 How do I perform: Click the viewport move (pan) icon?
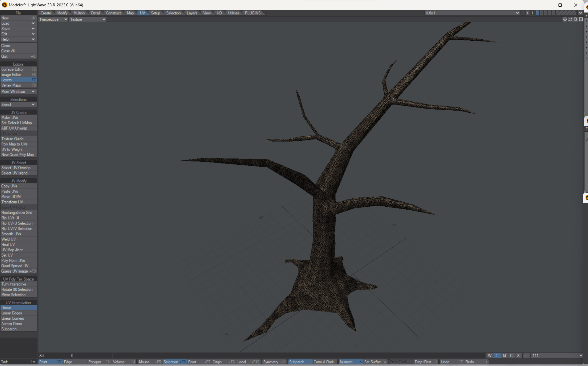tap(565, 19)
